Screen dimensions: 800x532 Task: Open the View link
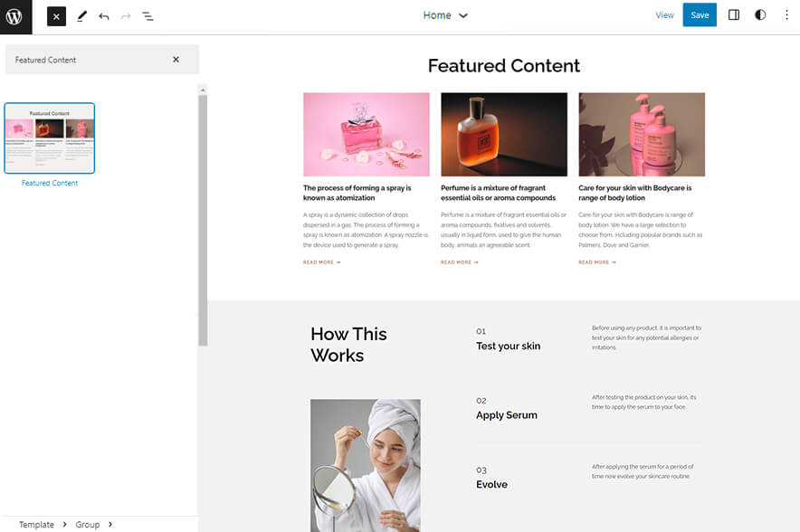(x=665, y=14)
